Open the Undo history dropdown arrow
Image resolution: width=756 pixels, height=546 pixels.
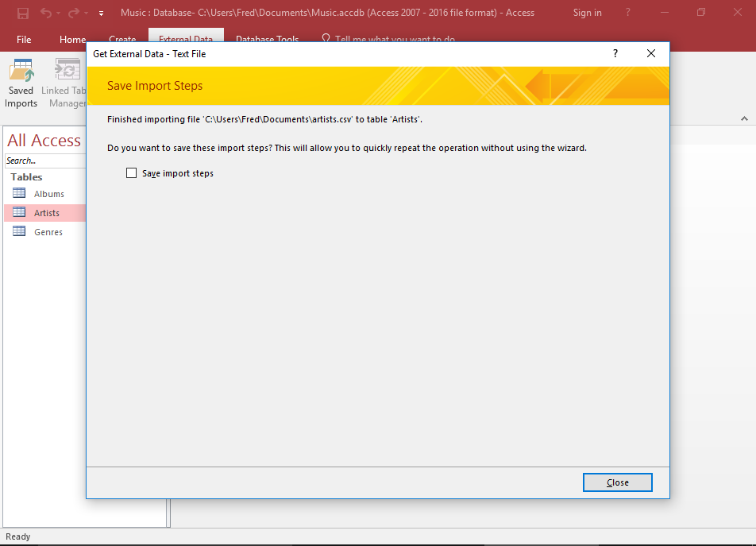click(x=58, y=14)
